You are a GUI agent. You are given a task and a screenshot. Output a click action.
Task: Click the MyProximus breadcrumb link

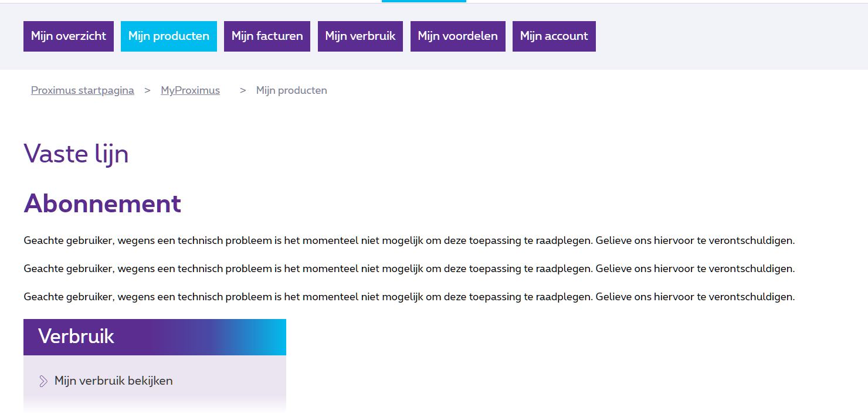[x=190, y=90]
